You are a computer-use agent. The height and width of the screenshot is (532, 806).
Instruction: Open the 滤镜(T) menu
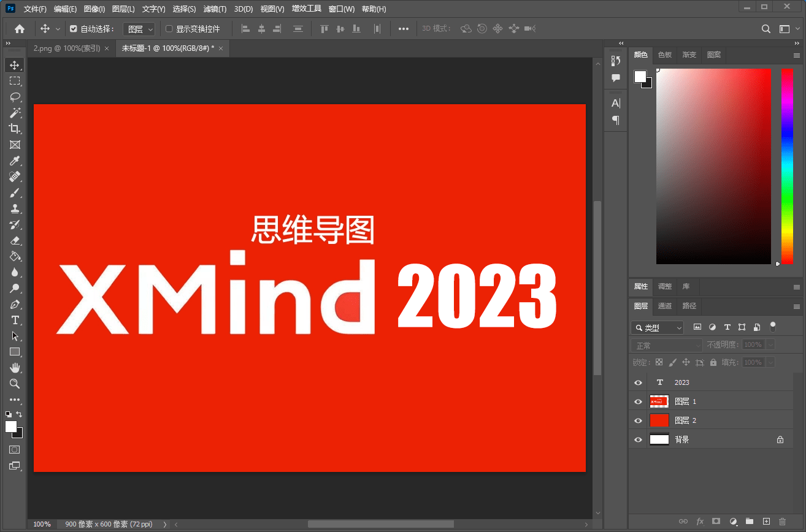[x=215, y=9]
